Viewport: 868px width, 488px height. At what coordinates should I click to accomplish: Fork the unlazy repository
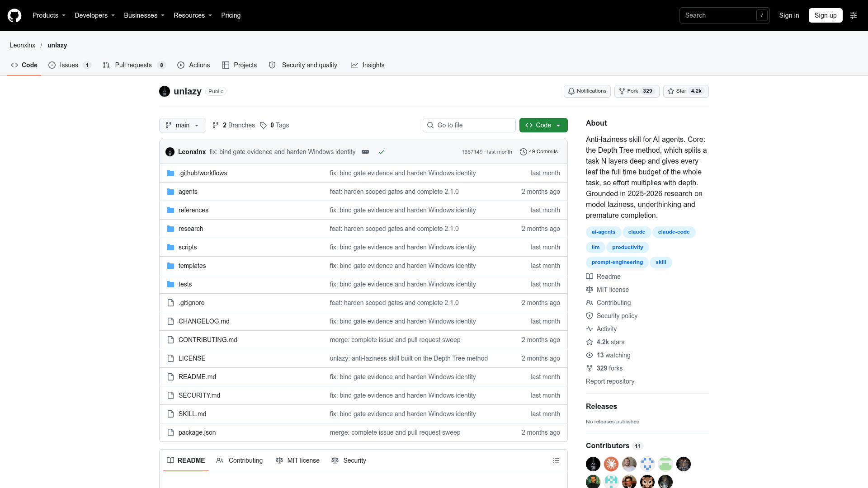click(x=637, y=91)
